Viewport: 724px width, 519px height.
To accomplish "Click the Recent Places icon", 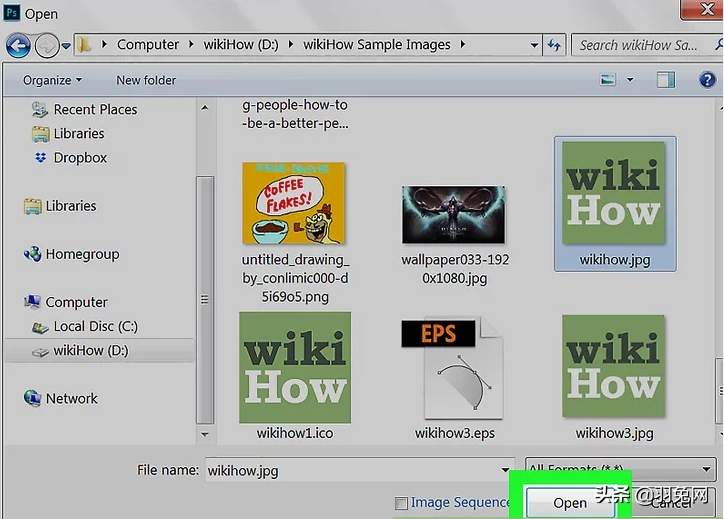I will click(40, 109).
